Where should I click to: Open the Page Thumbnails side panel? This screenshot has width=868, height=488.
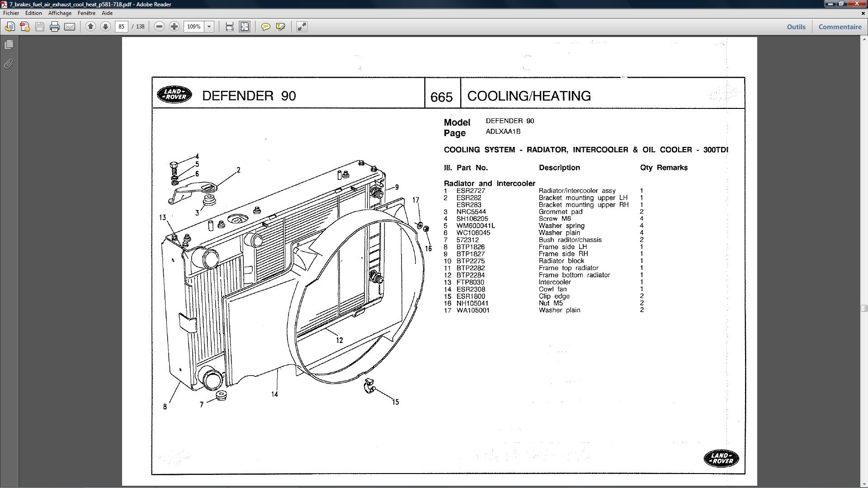(9, 45)
